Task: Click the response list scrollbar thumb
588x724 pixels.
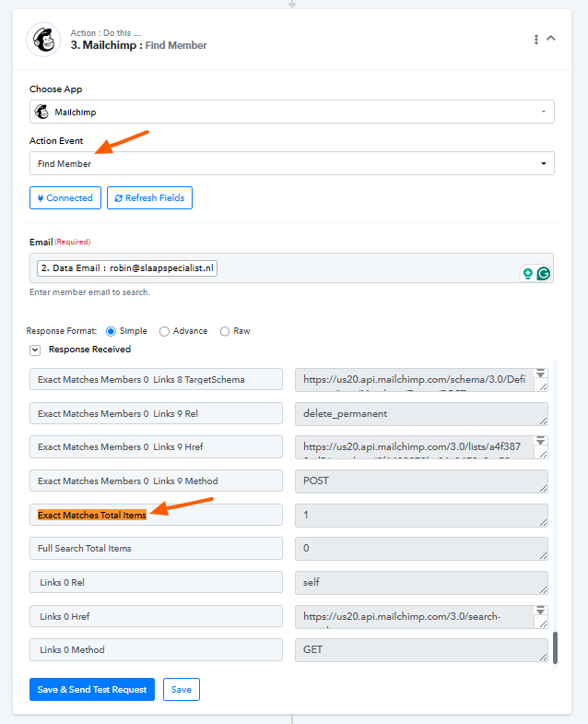Action: click(x=555, y=647)
